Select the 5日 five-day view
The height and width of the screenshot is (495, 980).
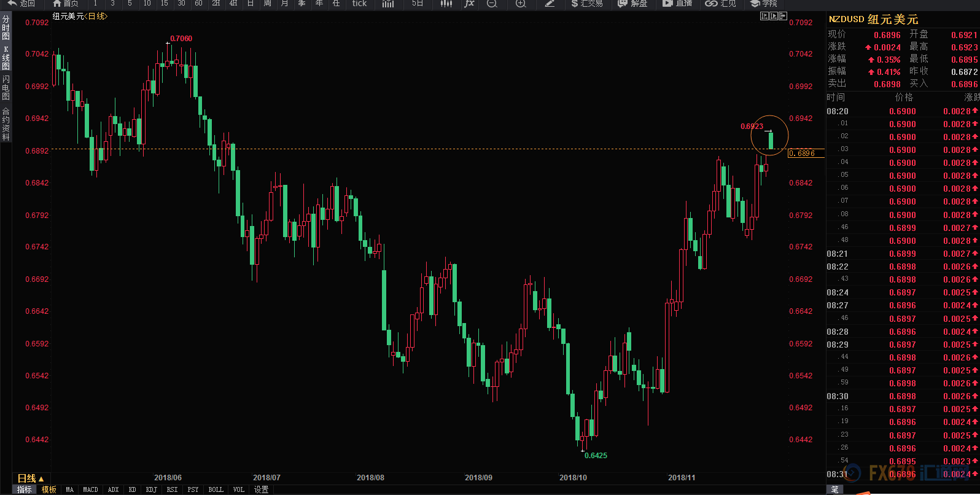418,4
